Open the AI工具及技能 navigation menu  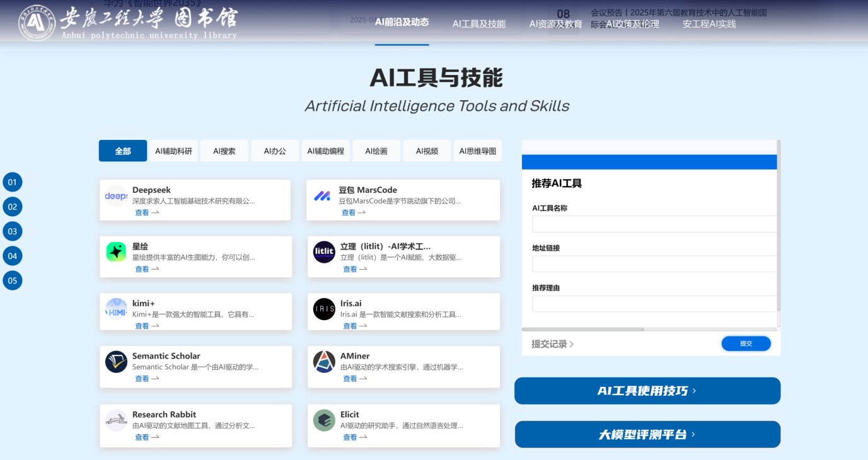tap(478, 24)
